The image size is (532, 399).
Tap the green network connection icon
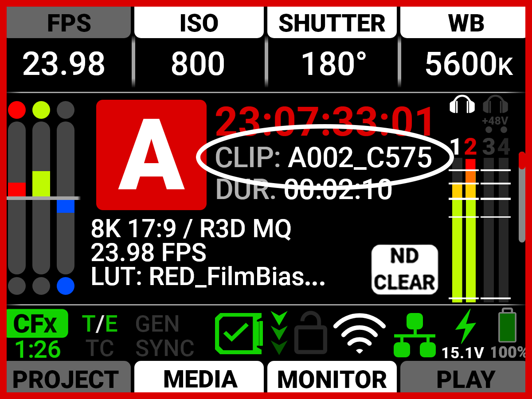[x=415, y=335]
